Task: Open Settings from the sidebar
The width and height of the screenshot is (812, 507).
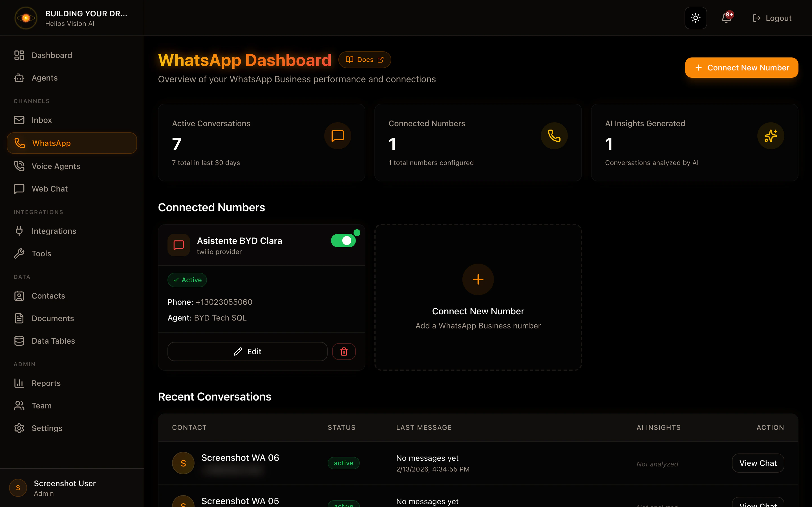Action: pos(47,428)
